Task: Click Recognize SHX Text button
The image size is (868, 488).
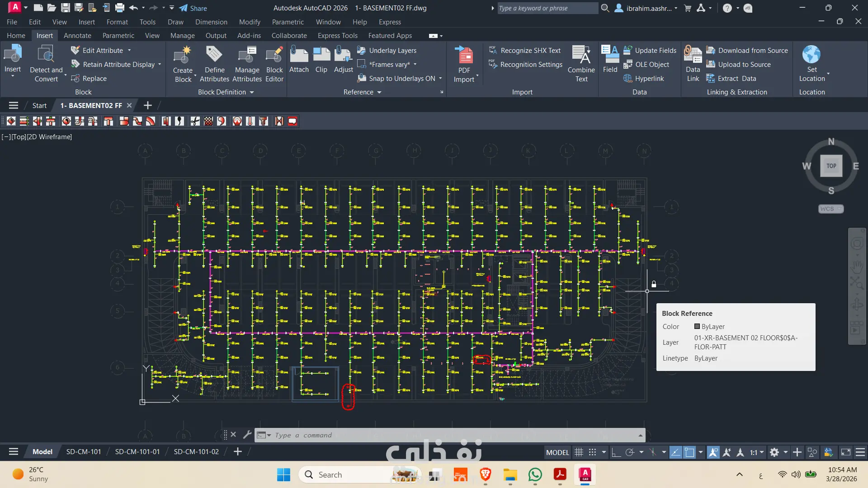Action: (x=525, y=51)
